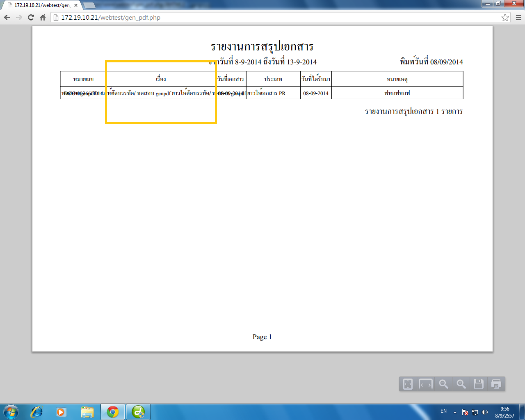
Task: Close the 172.19.10.21/webtest/gen tab
Action: point(76,5)
